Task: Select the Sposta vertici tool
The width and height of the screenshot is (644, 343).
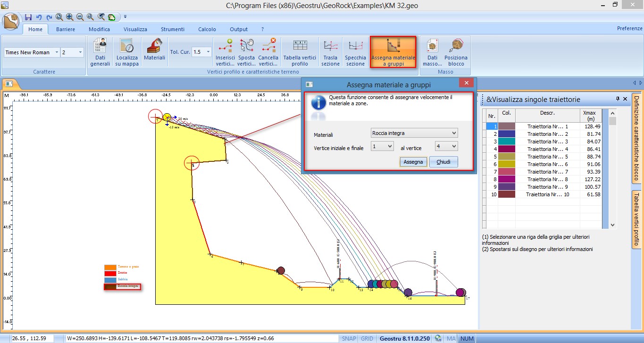Action: coord(246,52)
